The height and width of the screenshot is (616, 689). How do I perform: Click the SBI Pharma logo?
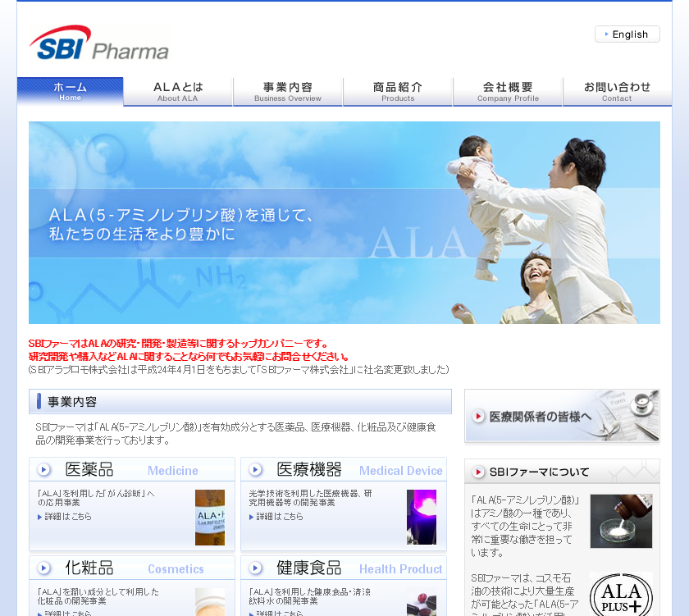[99, 43]
